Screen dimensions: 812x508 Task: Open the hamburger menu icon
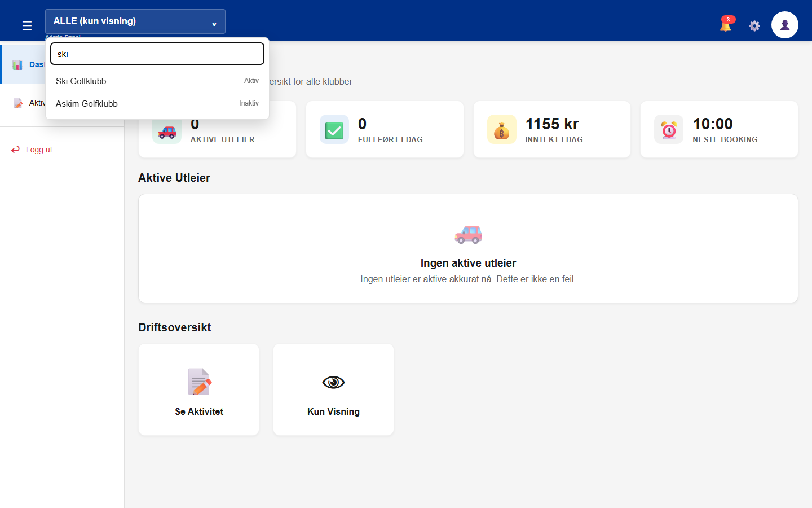[x=27, y=25]
